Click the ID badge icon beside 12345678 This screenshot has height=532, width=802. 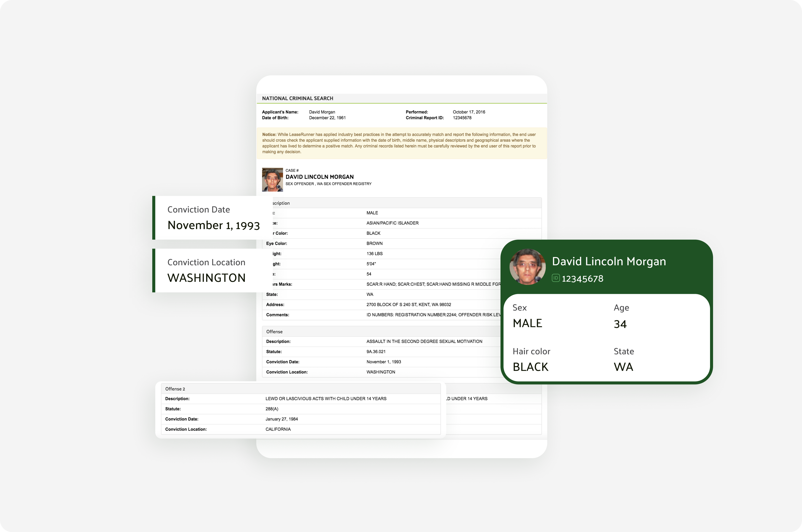[x=556, y=278]
